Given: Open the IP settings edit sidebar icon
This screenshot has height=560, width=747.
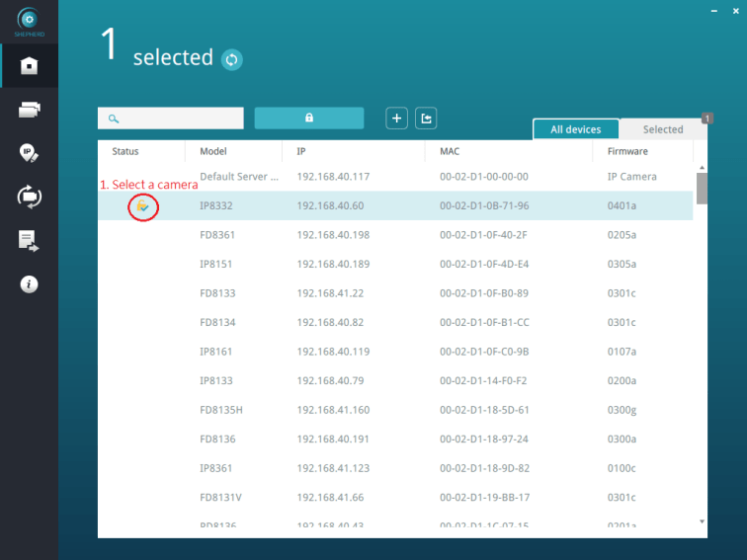Looking at the screenshot, I should (x=29, y=153).
